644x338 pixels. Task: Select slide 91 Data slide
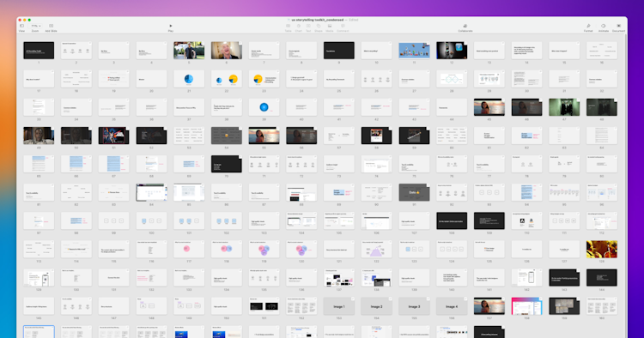coord(414,192)
